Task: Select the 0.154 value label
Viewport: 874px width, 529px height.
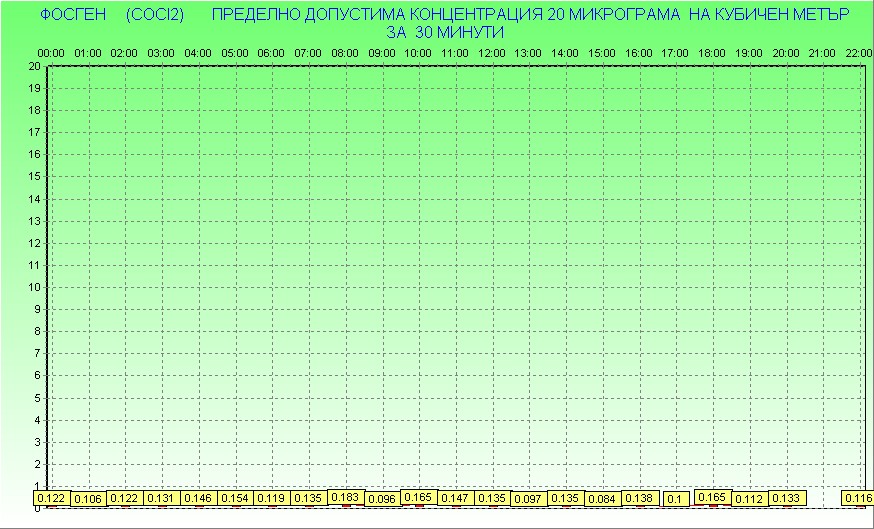Action: [234, 498]
